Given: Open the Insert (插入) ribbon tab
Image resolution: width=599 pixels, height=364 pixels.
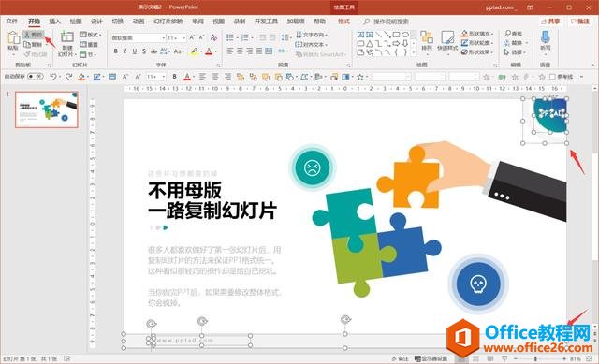Looking at the screenshot, I should coord(54,22).
